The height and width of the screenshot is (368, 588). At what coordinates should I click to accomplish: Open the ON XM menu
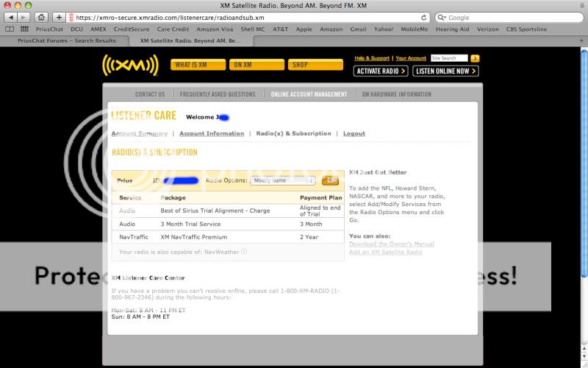pos(257,65)
